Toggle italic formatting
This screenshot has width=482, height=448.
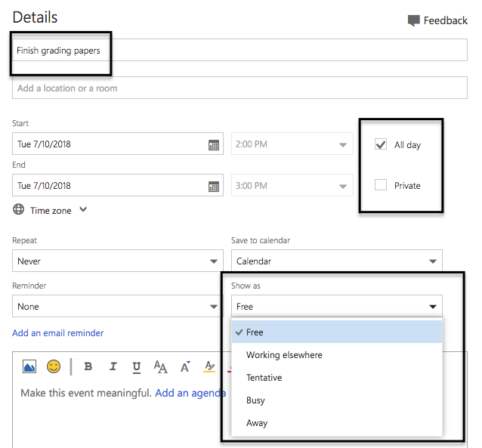113,366
